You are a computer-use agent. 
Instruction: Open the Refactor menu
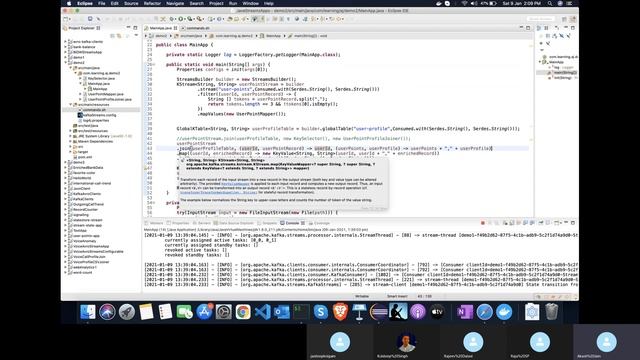[x=152, y=3]
